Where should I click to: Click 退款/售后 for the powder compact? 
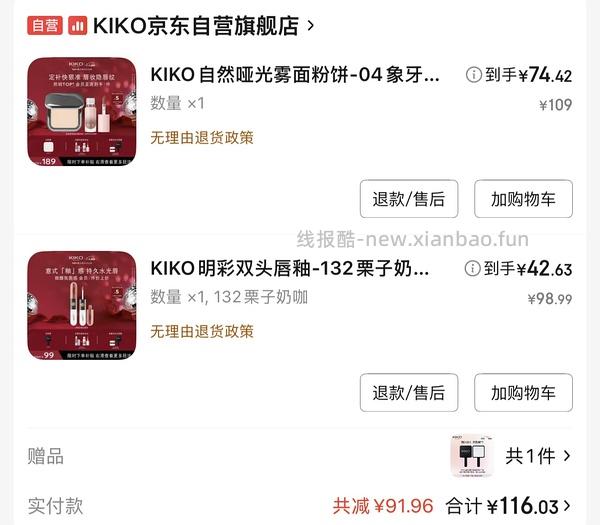[x=409, y=199]
